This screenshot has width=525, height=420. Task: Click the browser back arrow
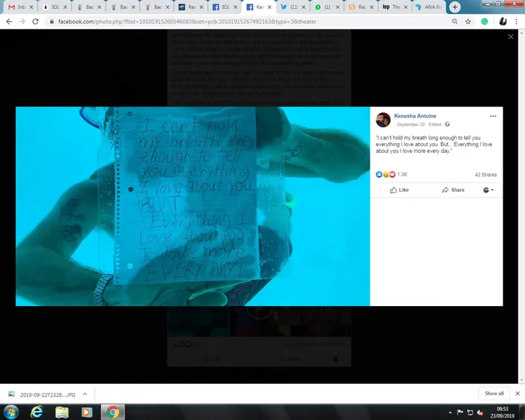pyautogui.click(x=8, y=21)
